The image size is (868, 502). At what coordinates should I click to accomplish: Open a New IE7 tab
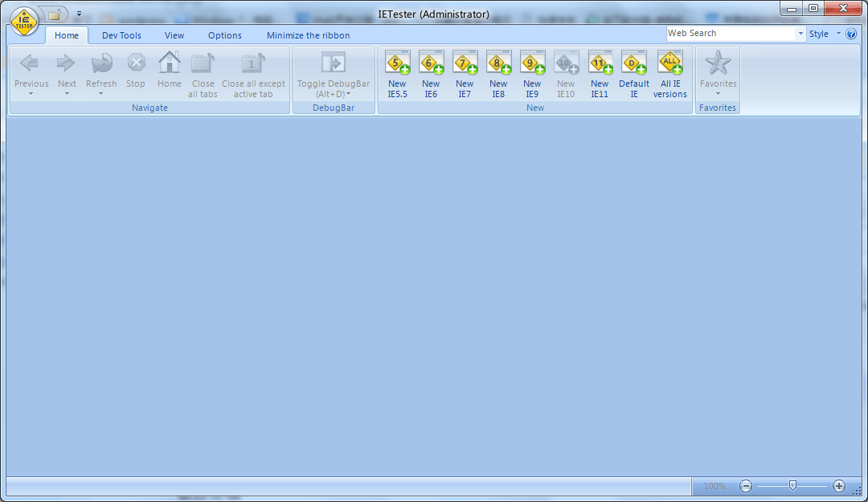465,73
